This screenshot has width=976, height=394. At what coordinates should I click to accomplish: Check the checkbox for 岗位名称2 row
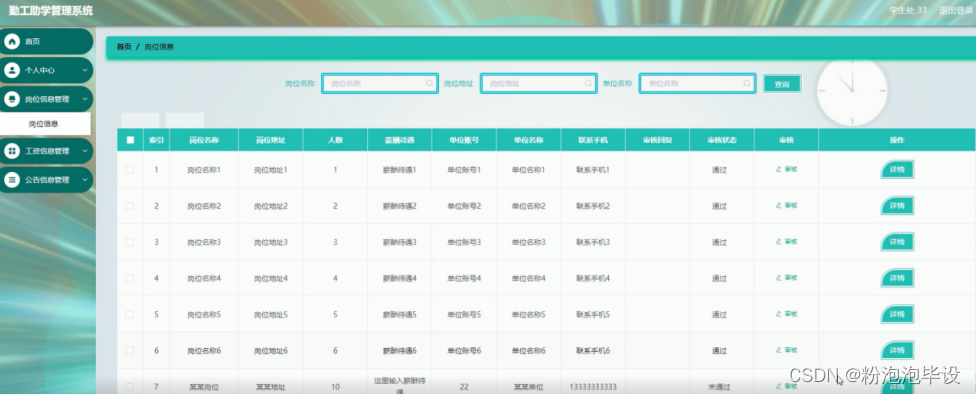coord(129,205)
